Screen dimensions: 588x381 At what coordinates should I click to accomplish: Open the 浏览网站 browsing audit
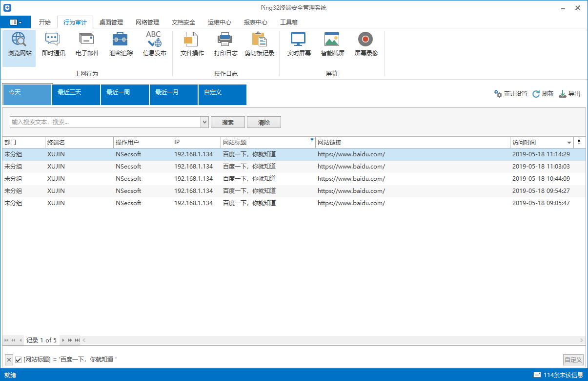pos(20,48)
